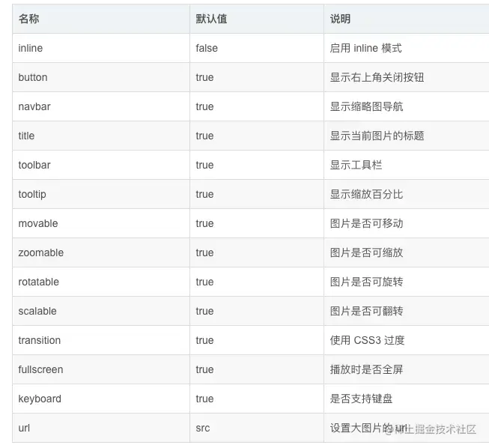Click the 'true' value in the transition row
Screen dimensions: 489x448
point(204,340)
